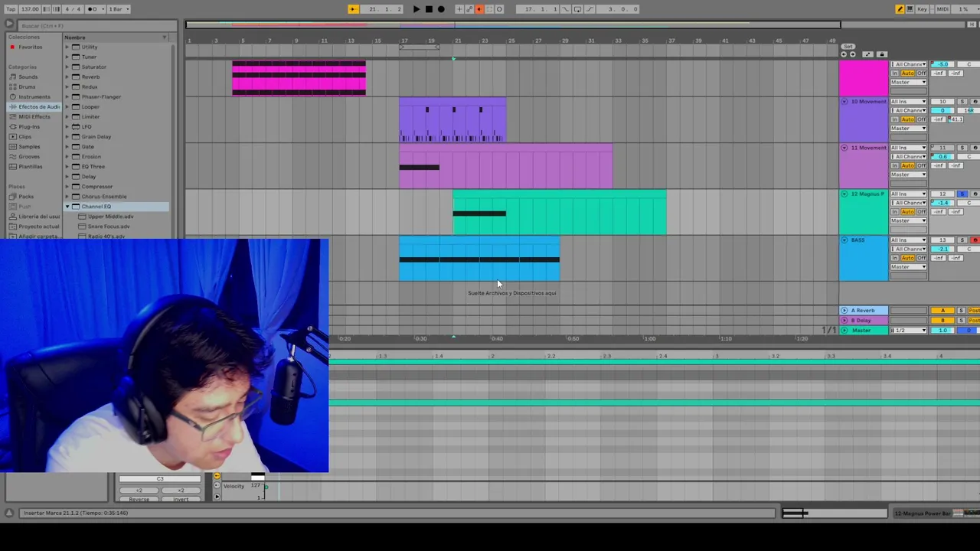The image size is (980, 551).
Task: Open the Samples category
Action: 29,147
